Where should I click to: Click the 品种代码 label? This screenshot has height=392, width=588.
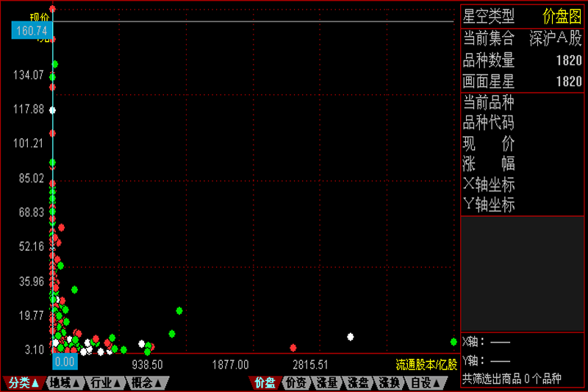[x=489, y=123]
